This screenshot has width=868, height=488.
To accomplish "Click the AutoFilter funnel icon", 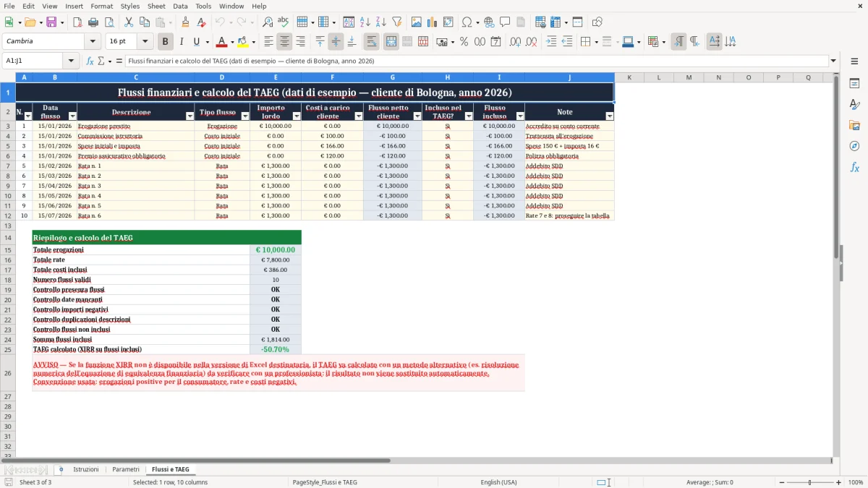I will pyautogui.click(x=396, y=22).
